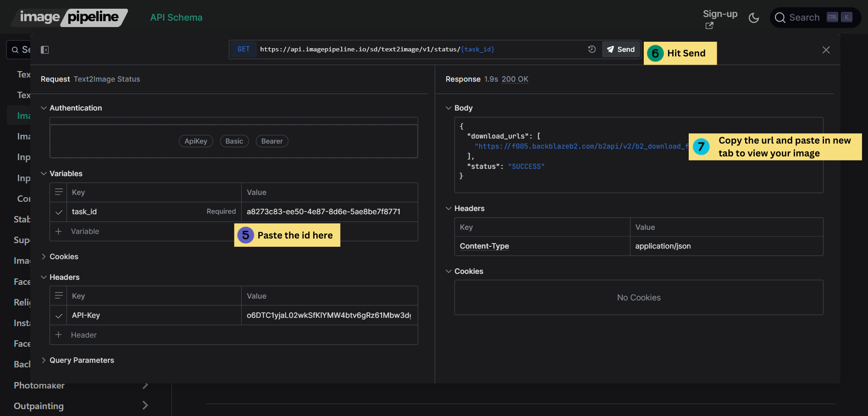The width and height of the screenshot is (868, 416).
Task: Click the Outpainting chevron arrow
Action: click(145, 405)
